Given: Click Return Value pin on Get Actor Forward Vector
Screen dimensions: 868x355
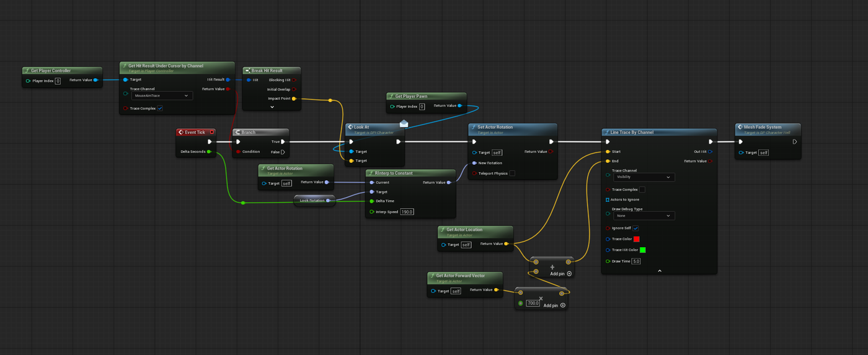Looking at the screenshot, I should pos(496,289).
